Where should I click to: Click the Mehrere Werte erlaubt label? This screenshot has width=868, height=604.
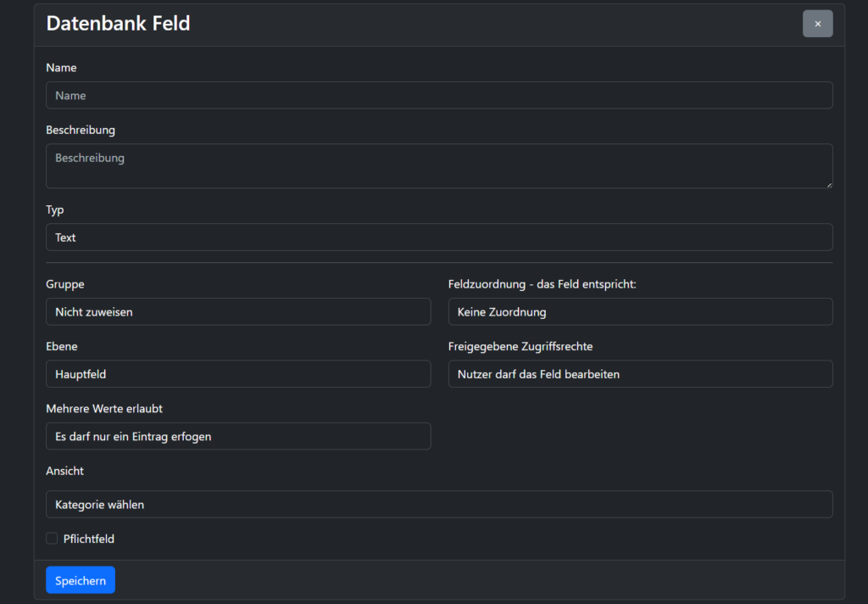104,409
